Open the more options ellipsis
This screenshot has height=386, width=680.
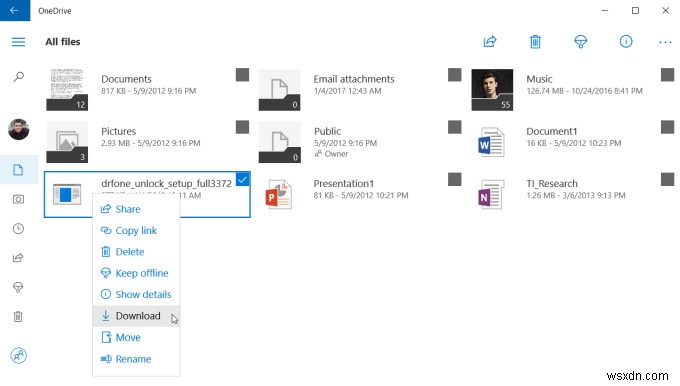click(665, 42)
